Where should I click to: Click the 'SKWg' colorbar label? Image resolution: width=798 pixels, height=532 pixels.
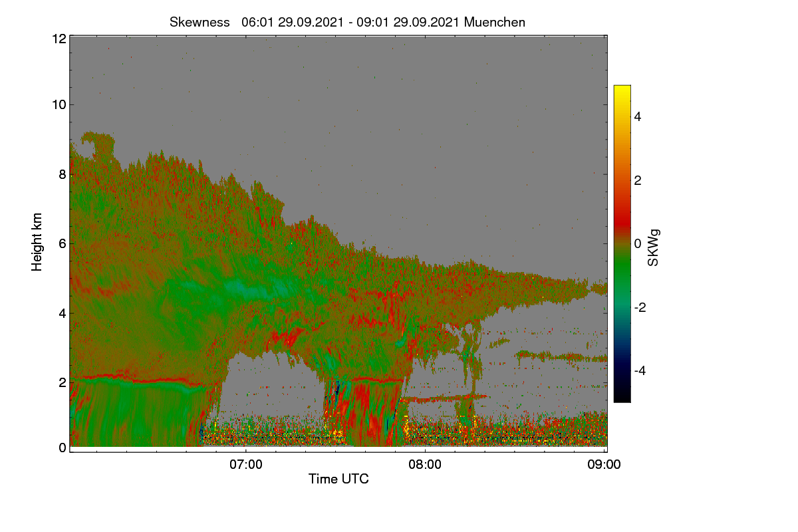(654, 247)
